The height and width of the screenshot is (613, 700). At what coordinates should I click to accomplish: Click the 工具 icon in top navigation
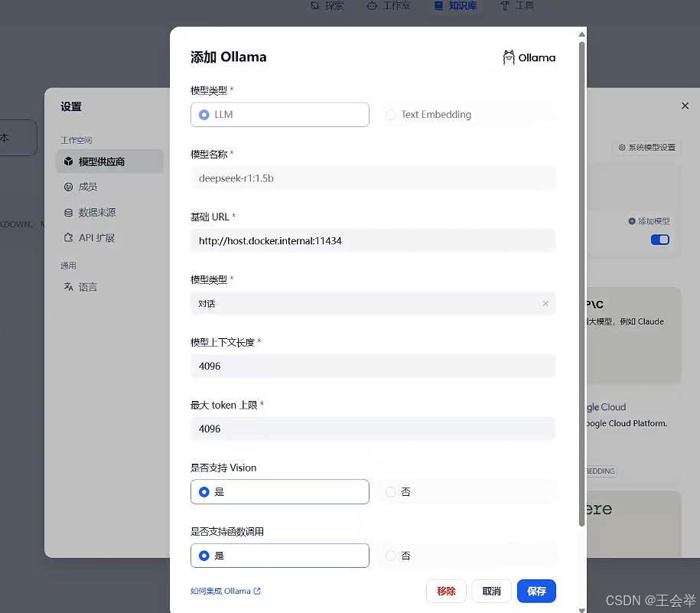(x=504, y=6)
